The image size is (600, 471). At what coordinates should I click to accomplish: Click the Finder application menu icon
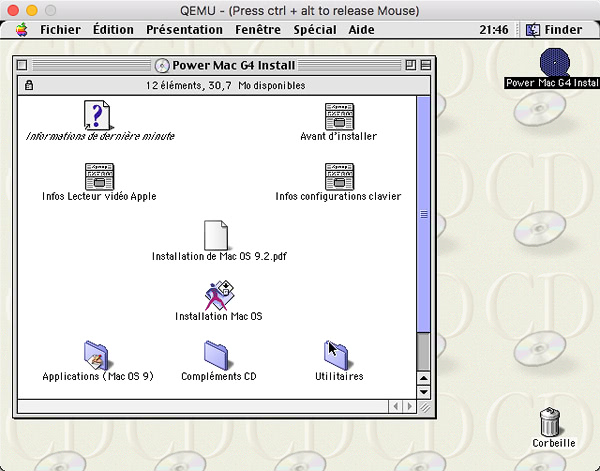tap(533, 29)
